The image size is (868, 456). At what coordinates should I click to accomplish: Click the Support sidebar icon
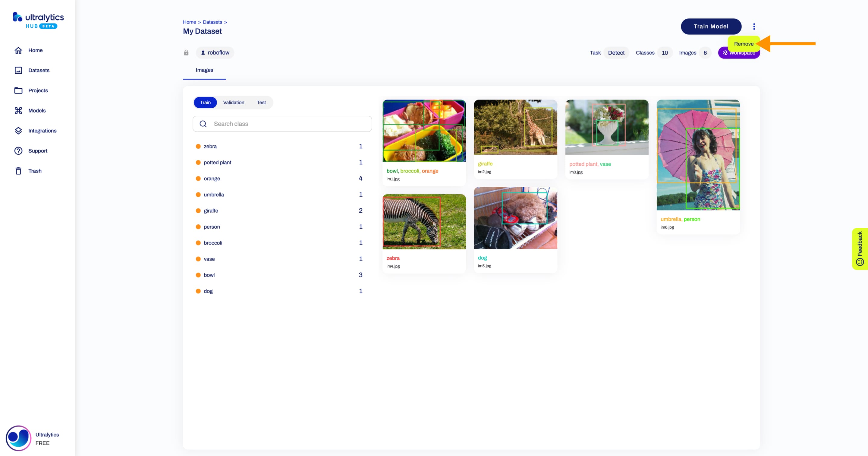(x=18, y=150)
